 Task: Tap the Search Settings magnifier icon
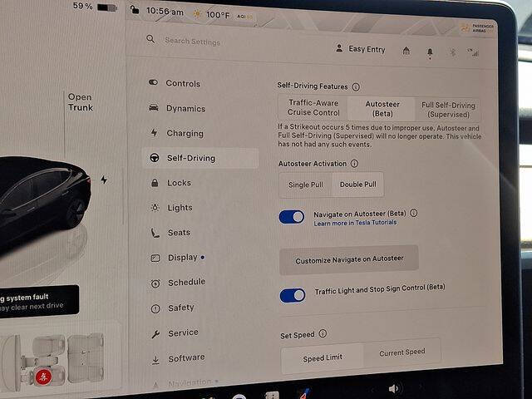(150, 39)
